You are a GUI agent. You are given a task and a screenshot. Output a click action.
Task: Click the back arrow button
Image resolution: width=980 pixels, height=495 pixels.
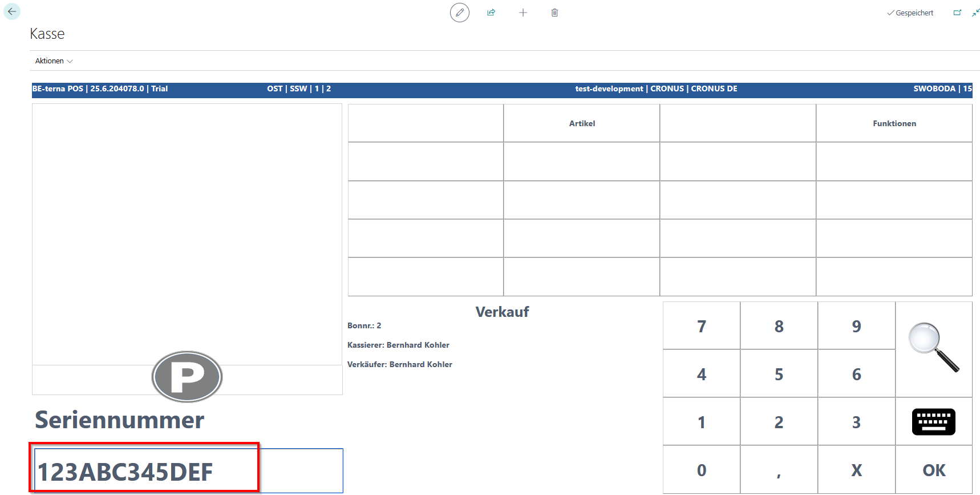[x=12, y=12]
